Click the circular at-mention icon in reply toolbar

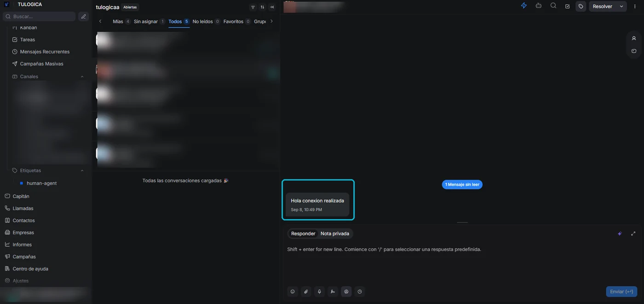click(346, 292)
